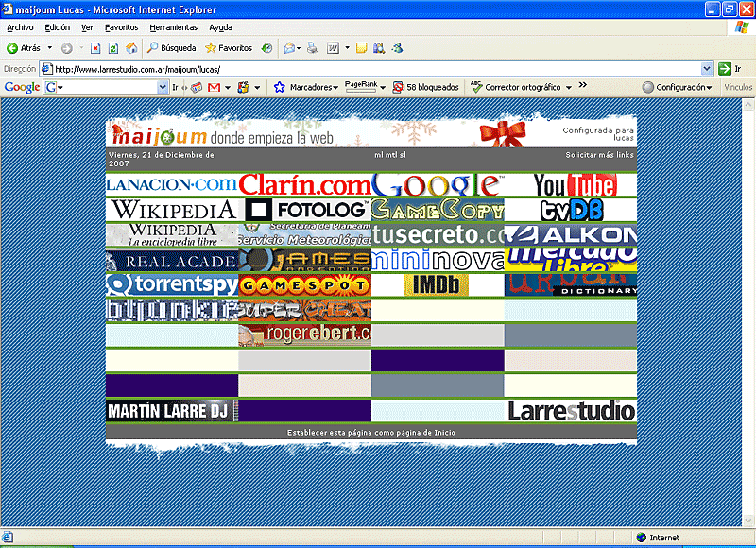756x548 pixels.
Task: Click 'Establecer esta página como página de Inicio'
Action: pyautogui.click(x=370, y=432)
